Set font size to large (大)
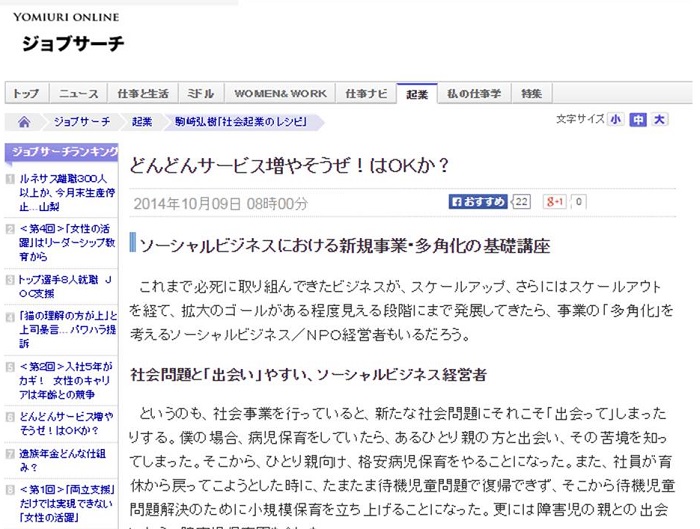 point(659,120)
